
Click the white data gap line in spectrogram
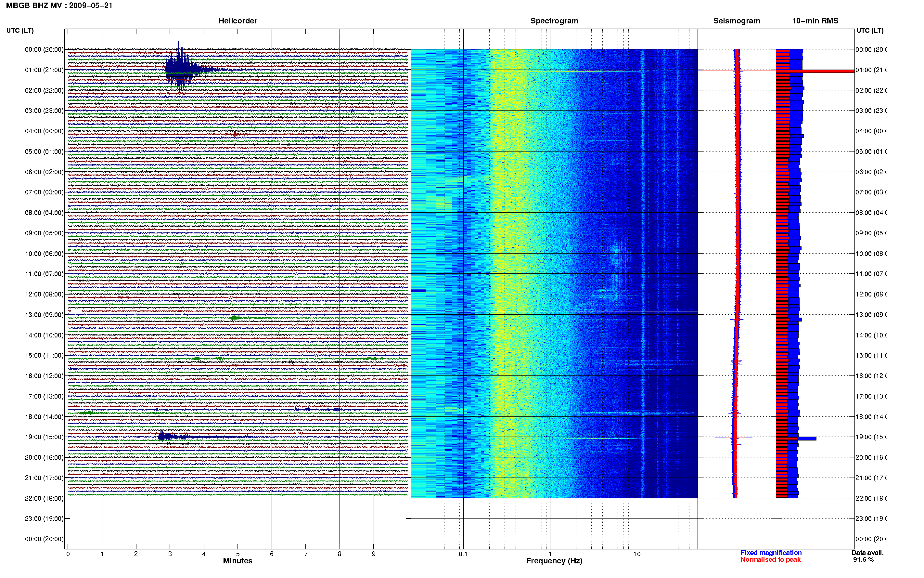554,311
